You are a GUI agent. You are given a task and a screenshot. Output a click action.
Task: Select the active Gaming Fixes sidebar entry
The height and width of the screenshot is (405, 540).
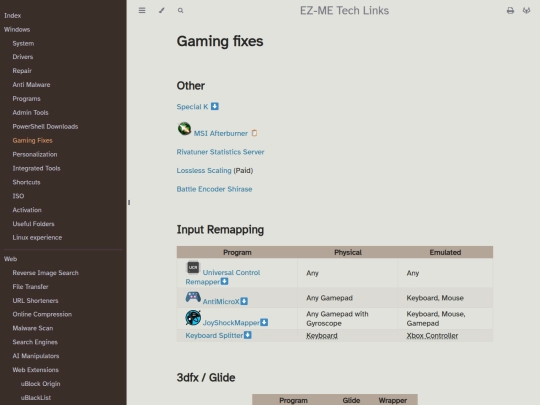coord(32,141)
